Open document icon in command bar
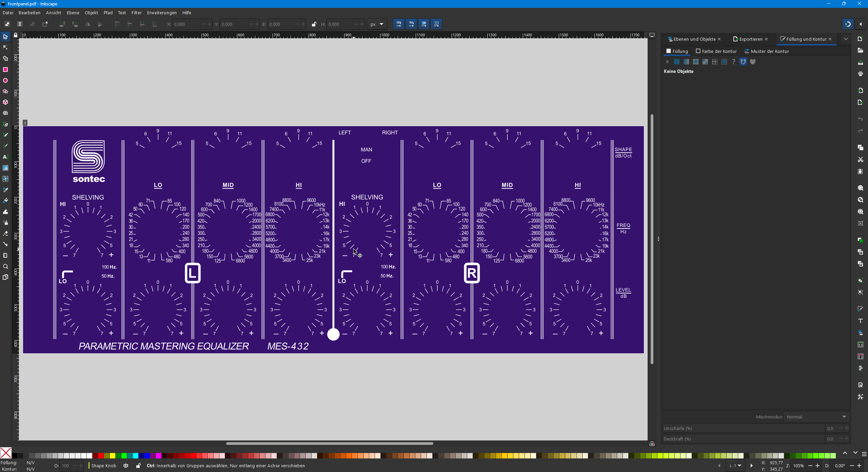This screenshot has width=868, height=472. point(860,51)
